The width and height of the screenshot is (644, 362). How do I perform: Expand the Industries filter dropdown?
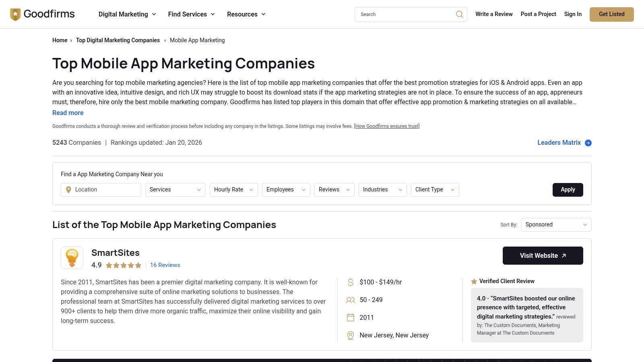click(382, 190)
